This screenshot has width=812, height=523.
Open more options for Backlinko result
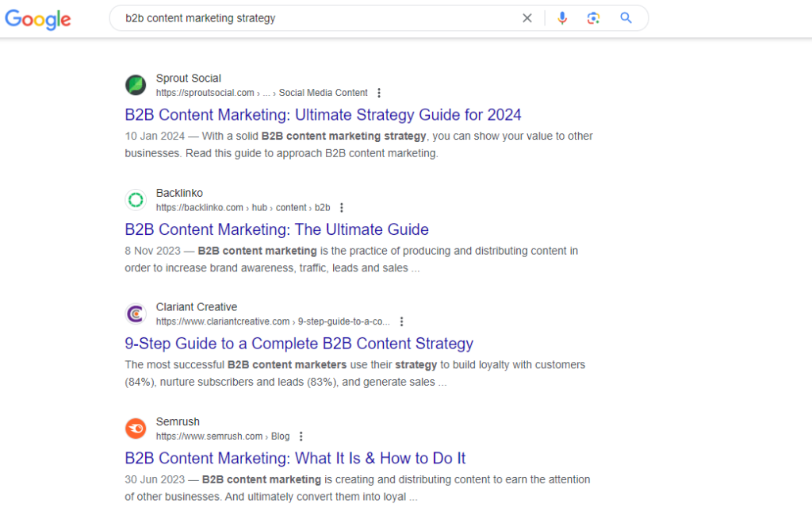click(341, 207)
